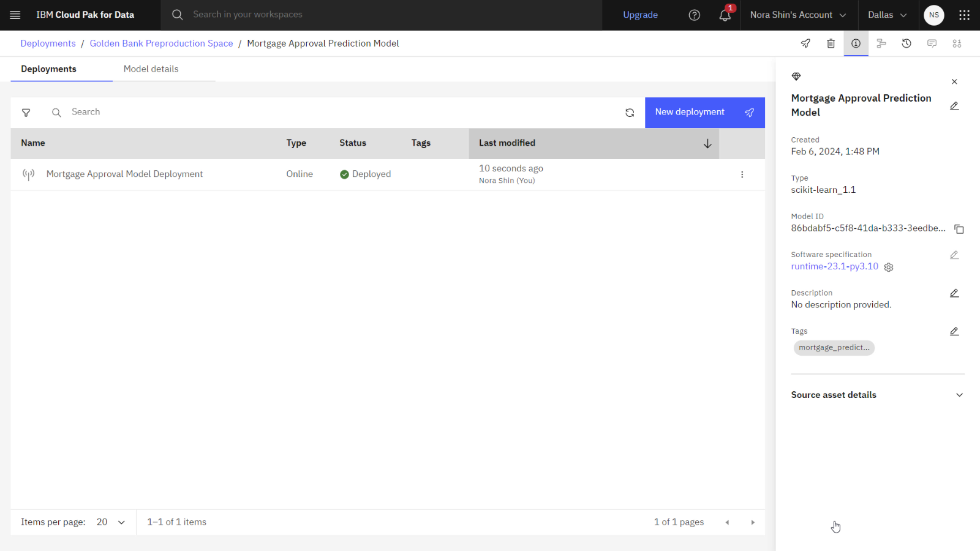
Task: Open overflow menu for Mortgage Approval deployment
Action: click(x=742, y=174)
